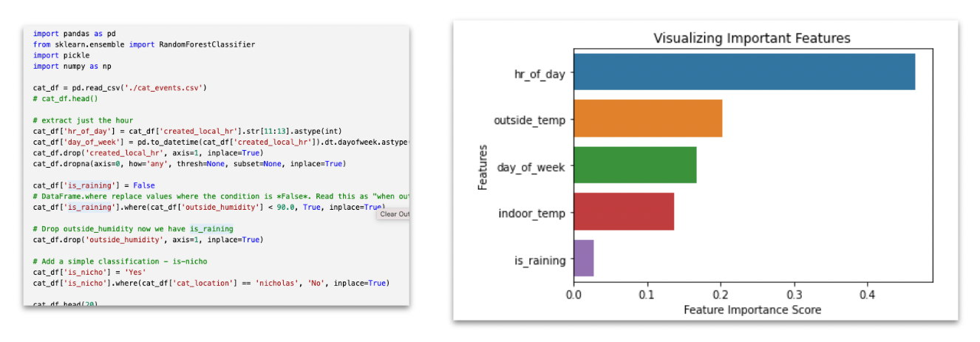Click the 'Feature Importance Score' axis label

point(752,309)
